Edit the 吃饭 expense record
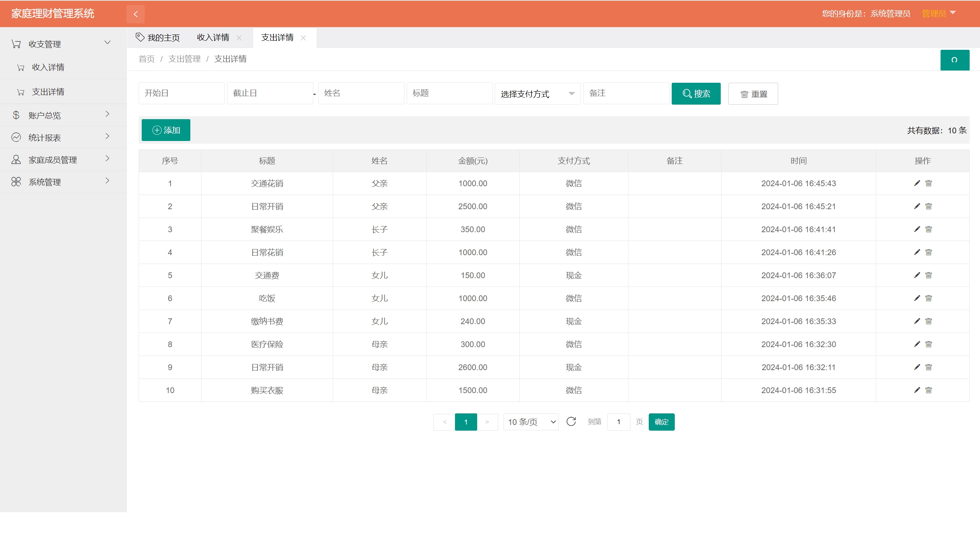 [917, 298]
